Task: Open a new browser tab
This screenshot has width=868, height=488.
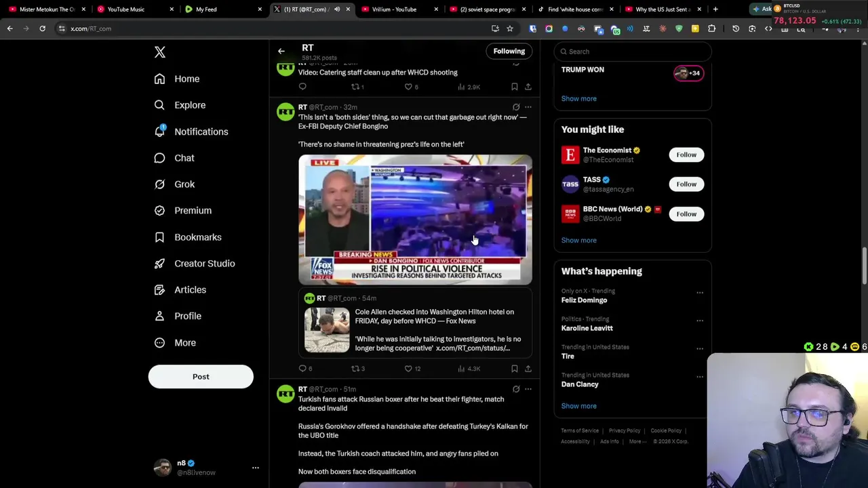Action: [x=715, y=9]
